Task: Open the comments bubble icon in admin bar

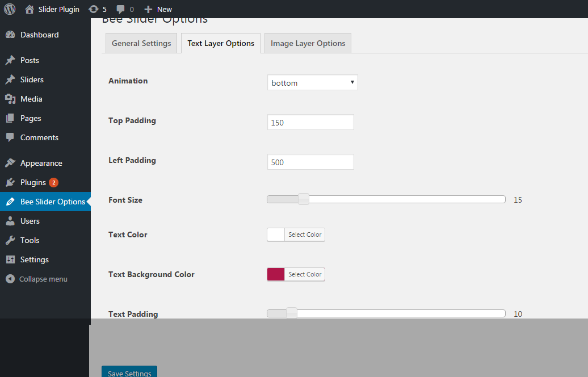Action: [121, 10]
